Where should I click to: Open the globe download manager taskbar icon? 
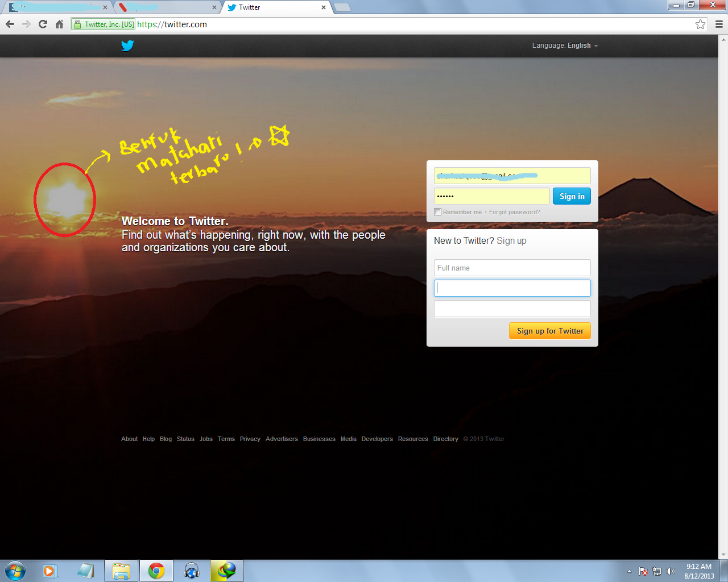tap(227, 571)
